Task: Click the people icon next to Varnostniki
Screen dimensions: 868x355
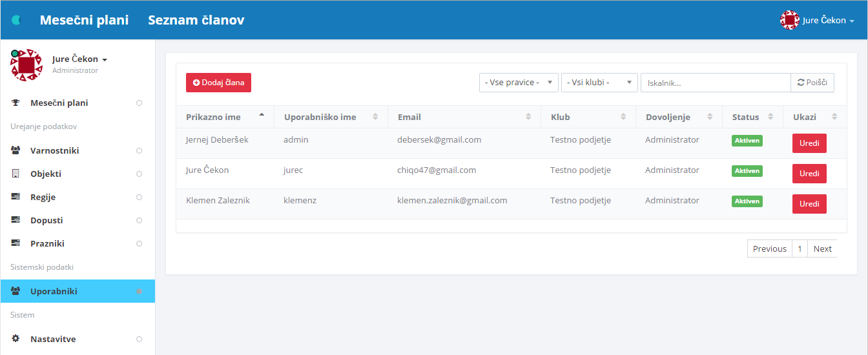Action: click(15, 150)
